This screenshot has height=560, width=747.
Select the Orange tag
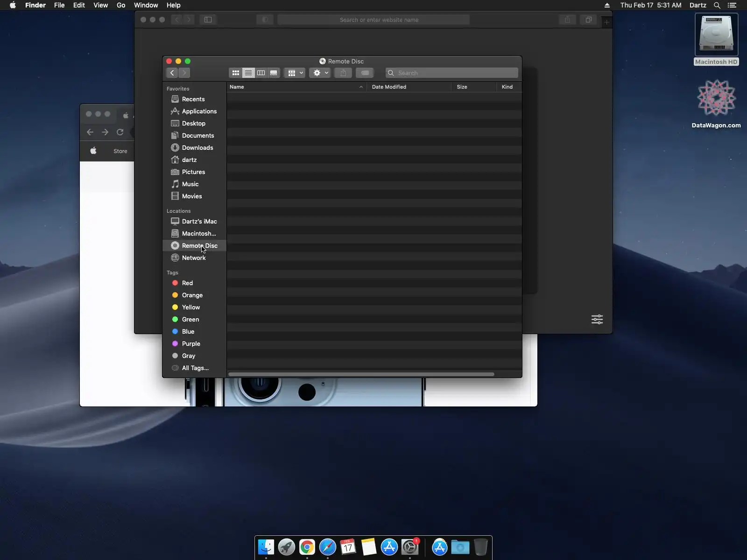194,295
